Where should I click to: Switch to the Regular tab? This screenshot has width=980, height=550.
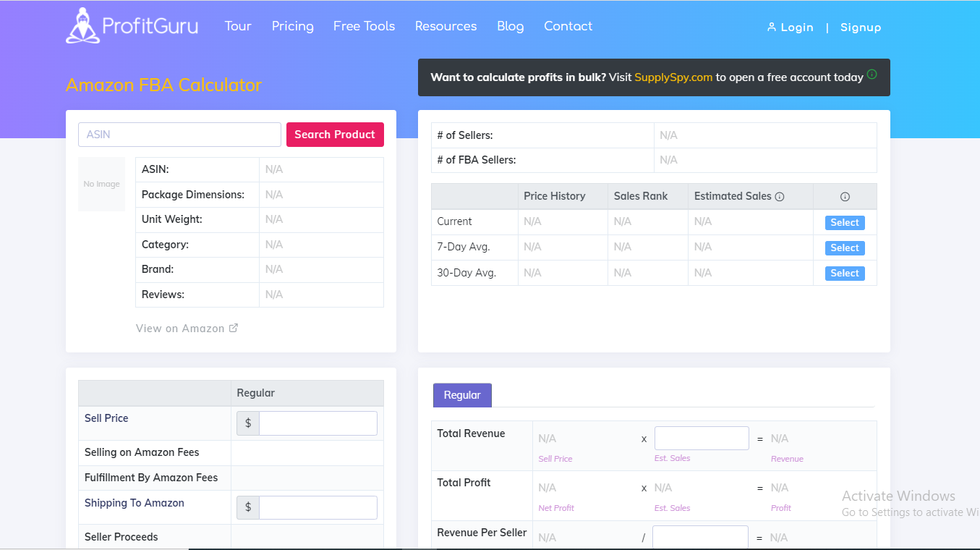(462, 395)
